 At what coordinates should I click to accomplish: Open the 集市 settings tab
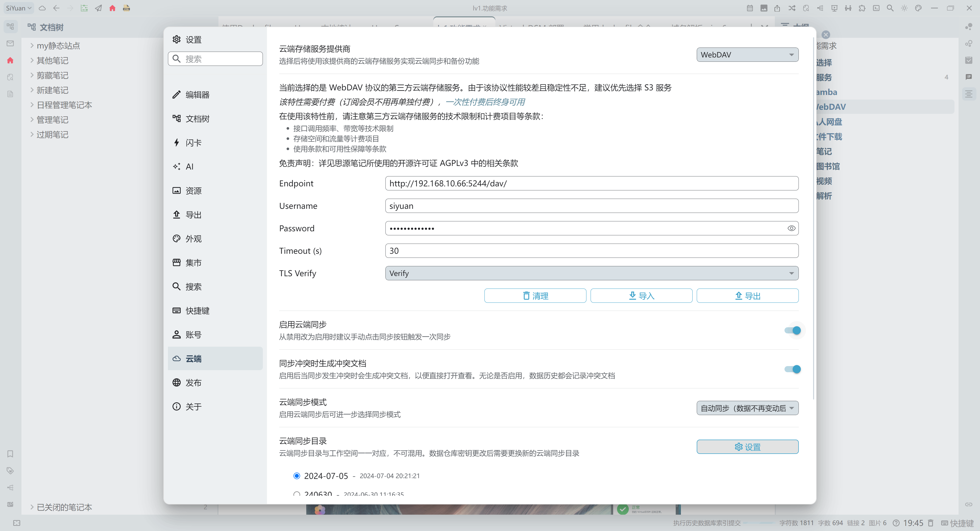pyautogui.click(x=215, y=263)
